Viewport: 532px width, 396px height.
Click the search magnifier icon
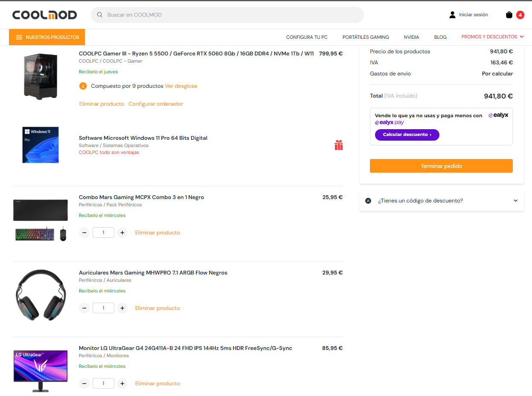pos(100,15)
